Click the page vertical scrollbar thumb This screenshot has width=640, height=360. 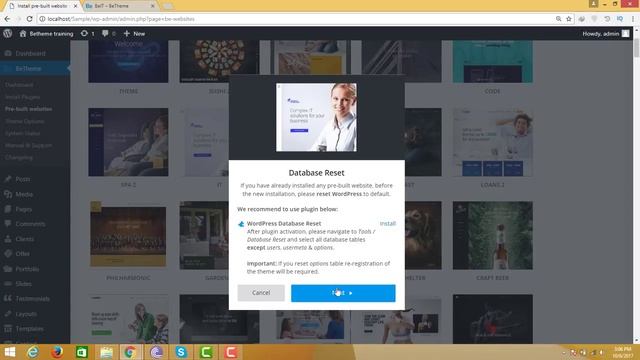pos(636,48)
